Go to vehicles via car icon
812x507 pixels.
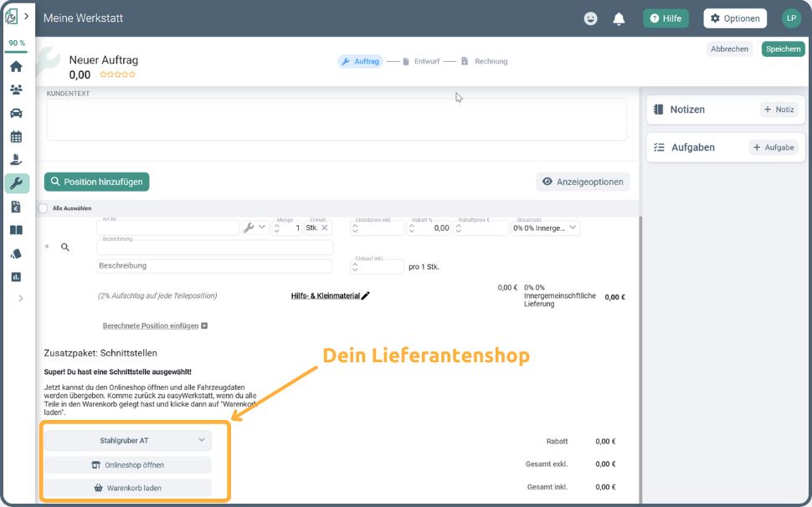[16, 113]
